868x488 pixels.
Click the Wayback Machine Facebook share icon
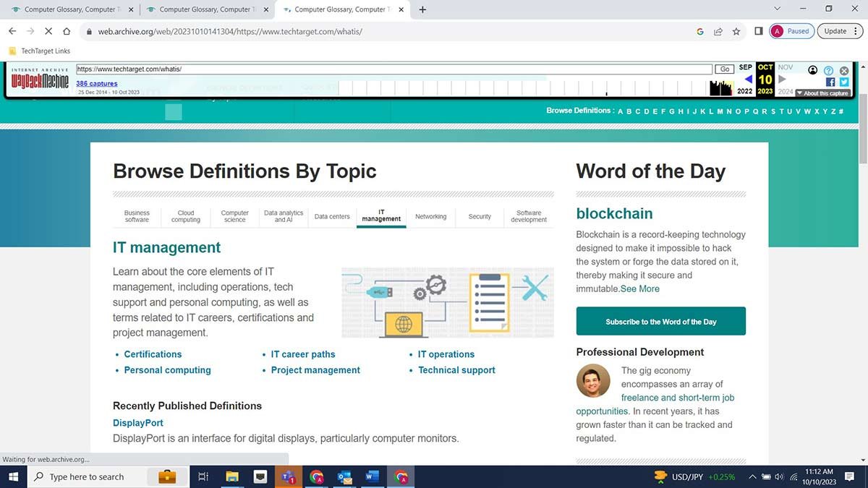(x=830, y=82)
